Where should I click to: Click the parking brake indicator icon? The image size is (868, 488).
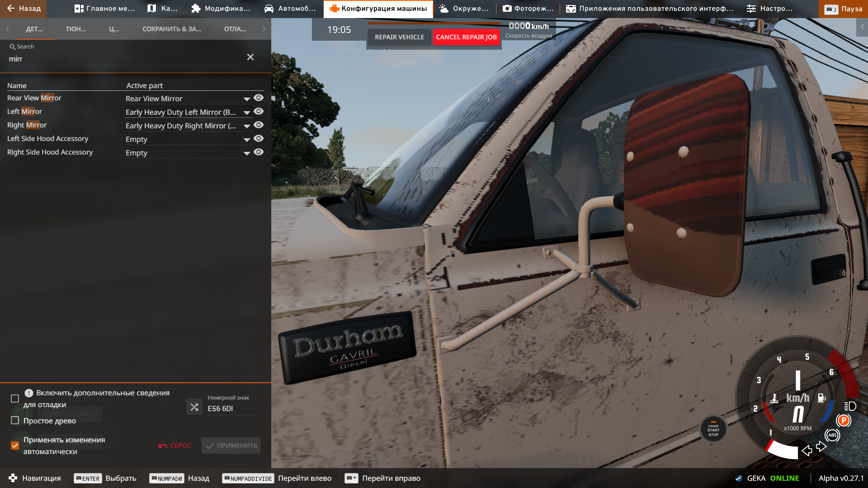click(844, 421)
